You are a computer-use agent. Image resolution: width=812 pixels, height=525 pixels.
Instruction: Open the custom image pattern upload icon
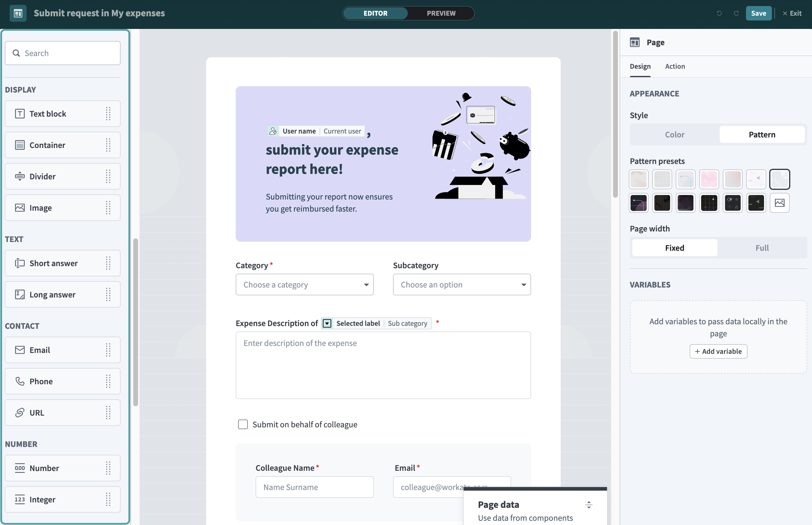point(780,203)
